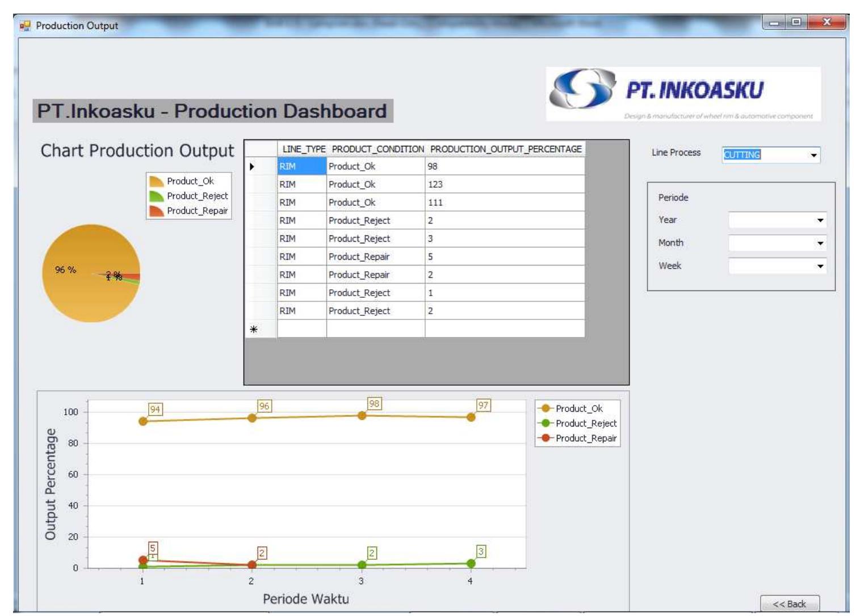This screenshot has height=616, width=860.
Task: Click the Product_Ok cell in the row with 123
Action: [376, 184]
